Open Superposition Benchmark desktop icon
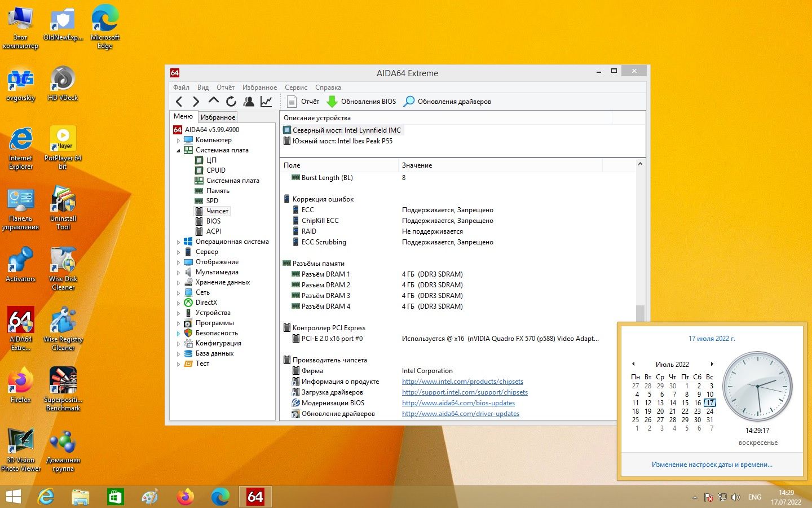This screenshot has width=812, height=508. (x=63, y=389)
